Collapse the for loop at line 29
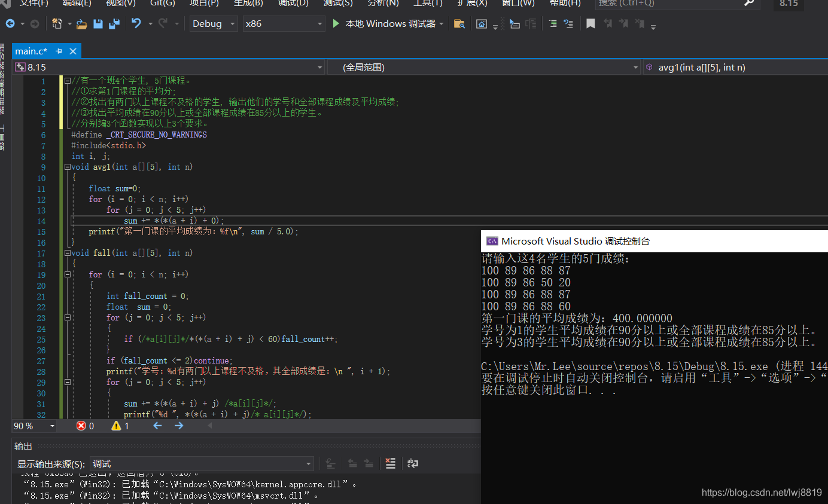This screenshot has width=828, height=504. coord(68,382)
